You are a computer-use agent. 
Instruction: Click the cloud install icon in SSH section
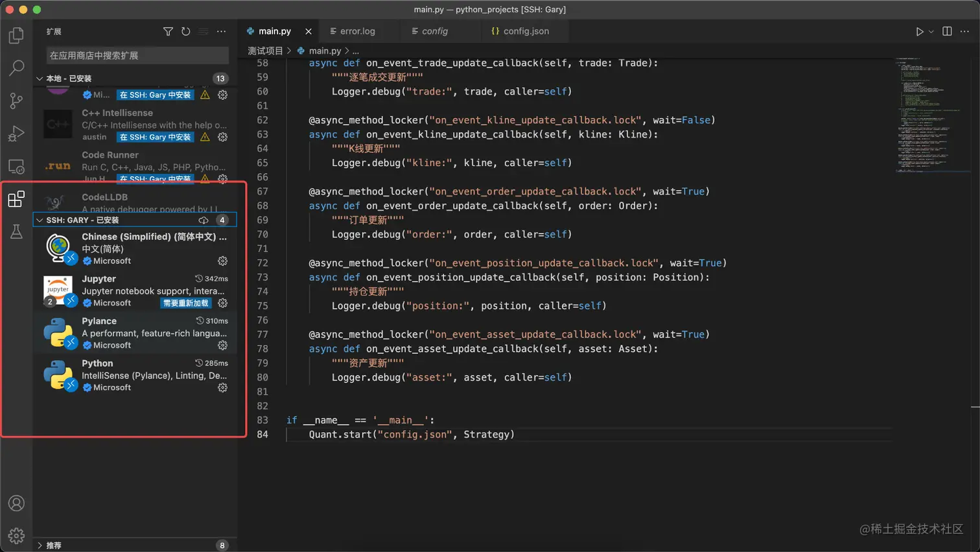click(x=204, y=220)
